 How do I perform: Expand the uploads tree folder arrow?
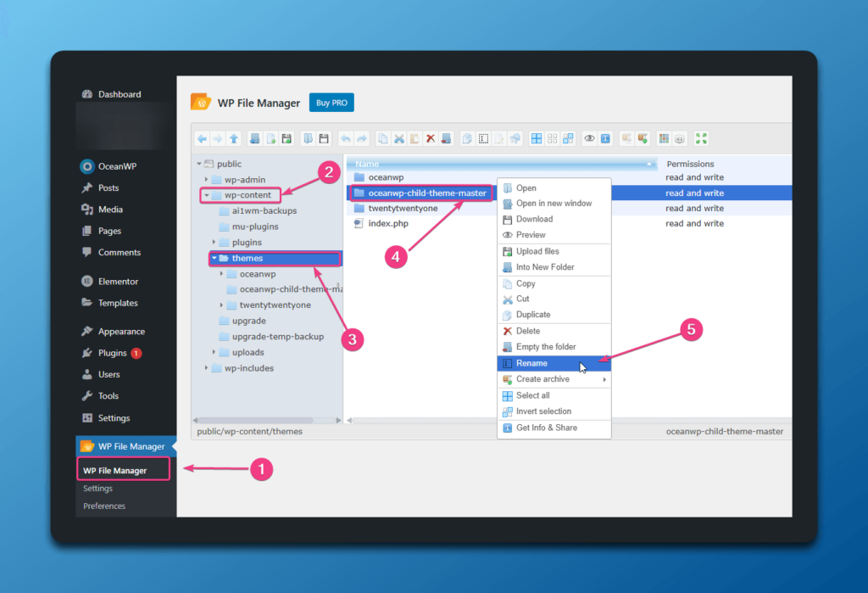[x=214, y=352]
